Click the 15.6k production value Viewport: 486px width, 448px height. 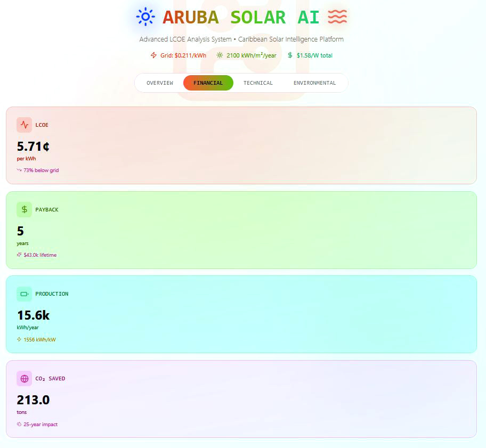32,315
